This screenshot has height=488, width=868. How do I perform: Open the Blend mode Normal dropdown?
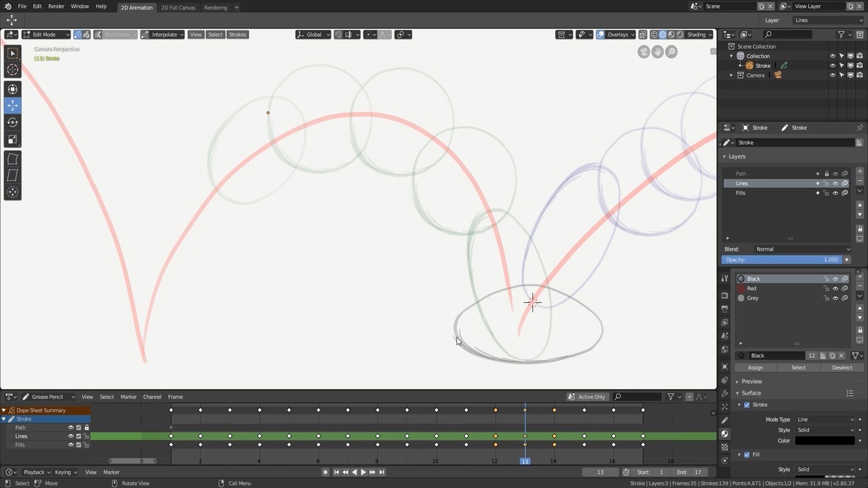coord(803,249)
